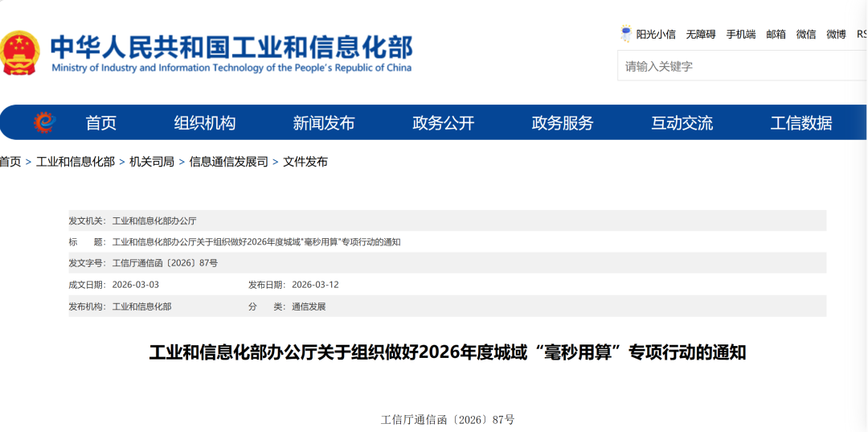868x432 pixels.
Task: Click the national emblem logo
Action: coord(20,52)
